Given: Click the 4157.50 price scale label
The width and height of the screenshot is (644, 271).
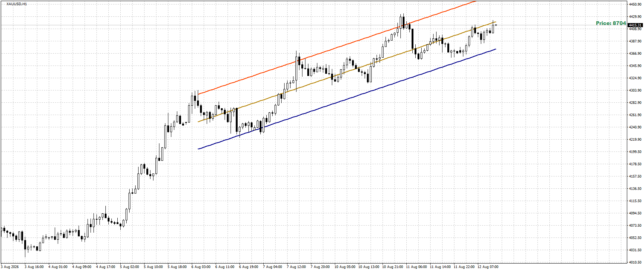Looking at the screenshot, I should 635,176.
